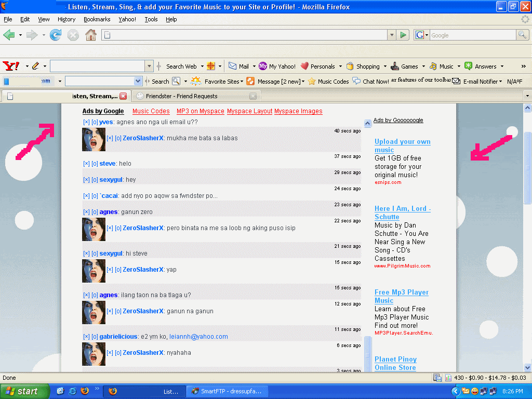Open Yahoo Answers green icon
Screen dimensions: 532x399
point(468,66)
